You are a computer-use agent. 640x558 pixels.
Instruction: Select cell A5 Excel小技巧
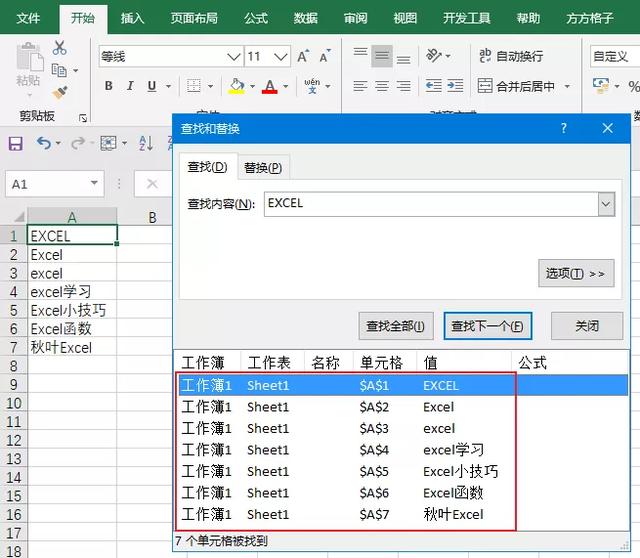click(x=72, y=310)
